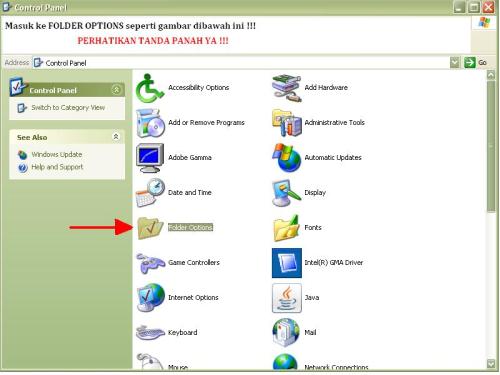Select the Folder Options label text
This screenshot has height=375, width=500.
(190, 228)
